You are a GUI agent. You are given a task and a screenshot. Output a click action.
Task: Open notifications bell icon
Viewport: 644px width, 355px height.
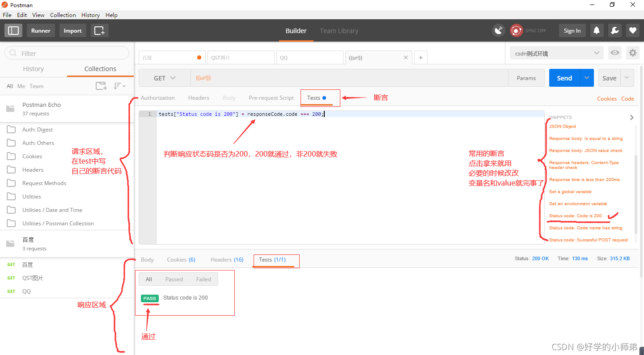coord(596,30)
